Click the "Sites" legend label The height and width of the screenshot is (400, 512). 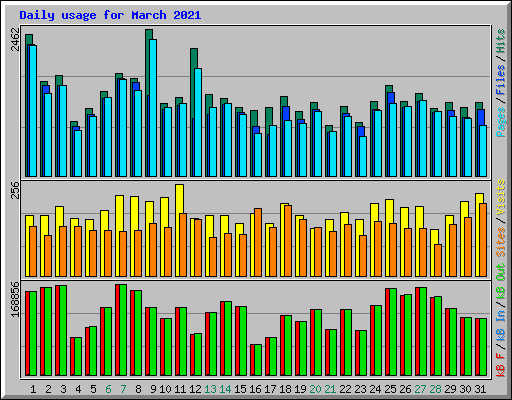(x=501, y=242)
